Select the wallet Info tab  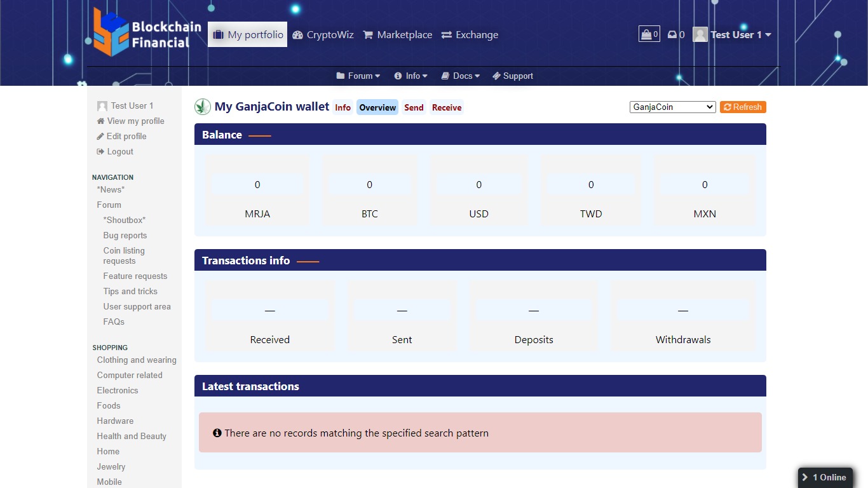pyautogui.click(x=342, y=107)
